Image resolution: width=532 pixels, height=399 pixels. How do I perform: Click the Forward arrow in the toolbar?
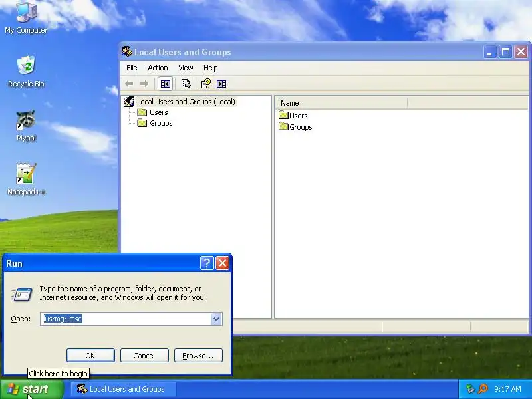point(144,84)
